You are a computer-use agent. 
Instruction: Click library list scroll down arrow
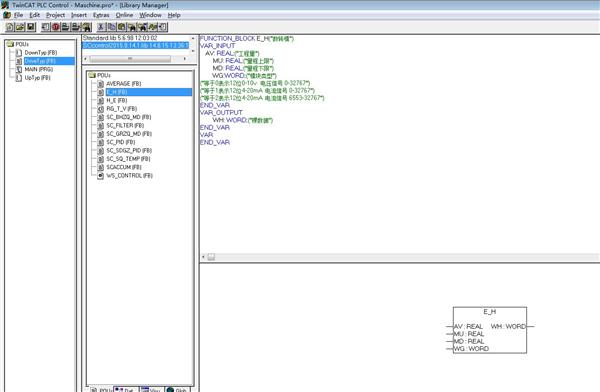[x=193, y=51]
